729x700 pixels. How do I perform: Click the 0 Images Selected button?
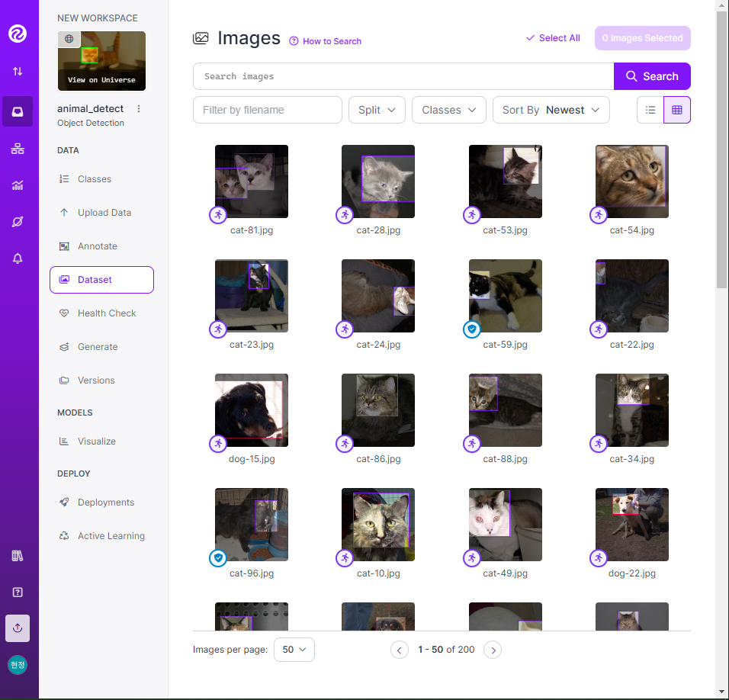pyautogui.click(x=643, y=38)
